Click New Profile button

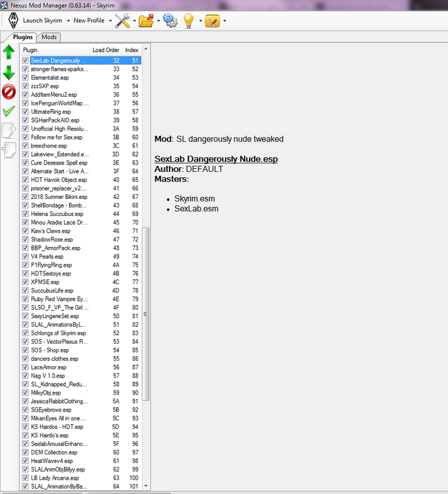(89, 20)
